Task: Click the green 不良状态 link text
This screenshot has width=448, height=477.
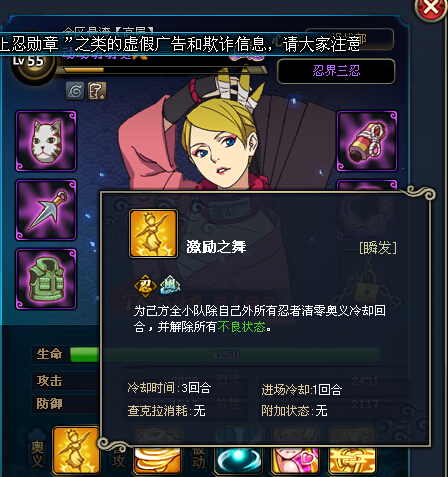Action: pyautogui.click(x=242, y=327)
